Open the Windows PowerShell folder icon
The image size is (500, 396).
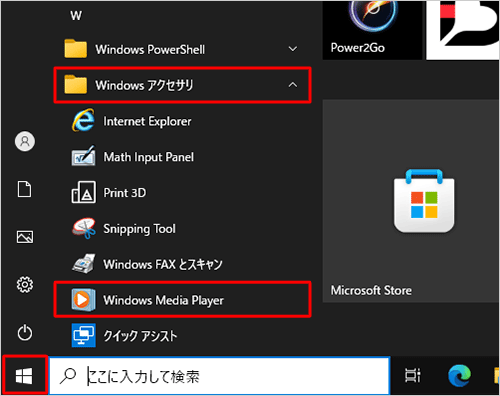pos(76,49)
